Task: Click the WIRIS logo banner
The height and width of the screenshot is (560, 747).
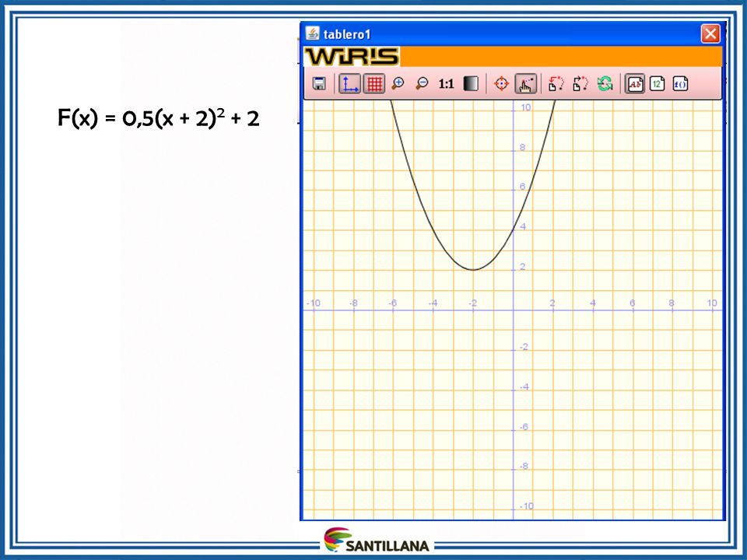Action: (x=352, y=56)
